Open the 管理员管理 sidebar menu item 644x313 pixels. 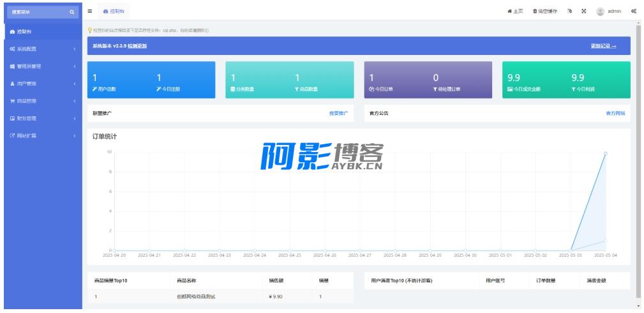(43, 66)
